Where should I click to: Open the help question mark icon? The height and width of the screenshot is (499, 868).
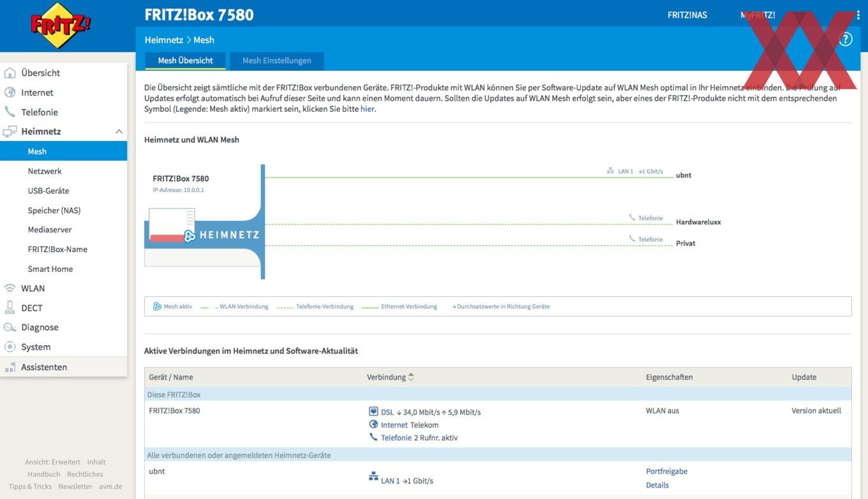click(846, 40)
